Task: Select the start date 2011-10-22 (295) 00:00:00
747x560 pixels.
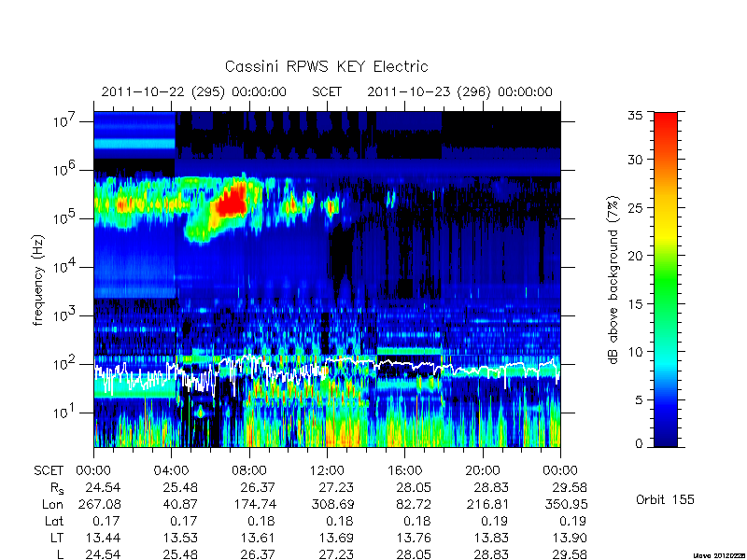Action: (x=194, y=91)
